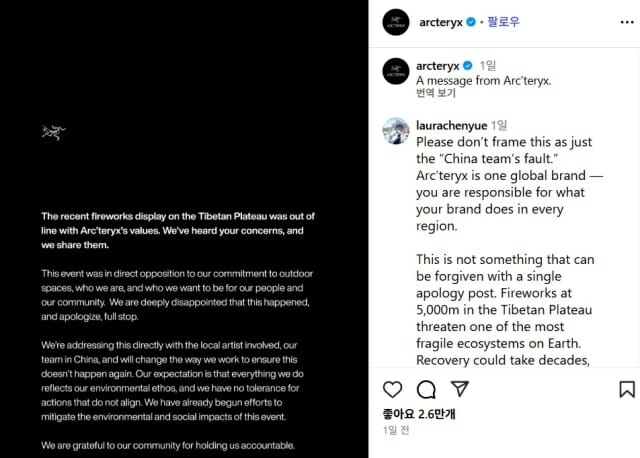Viewport: 640px width, 458px height.
Task: Save the post with the bookmark icon
Action: 627,389
